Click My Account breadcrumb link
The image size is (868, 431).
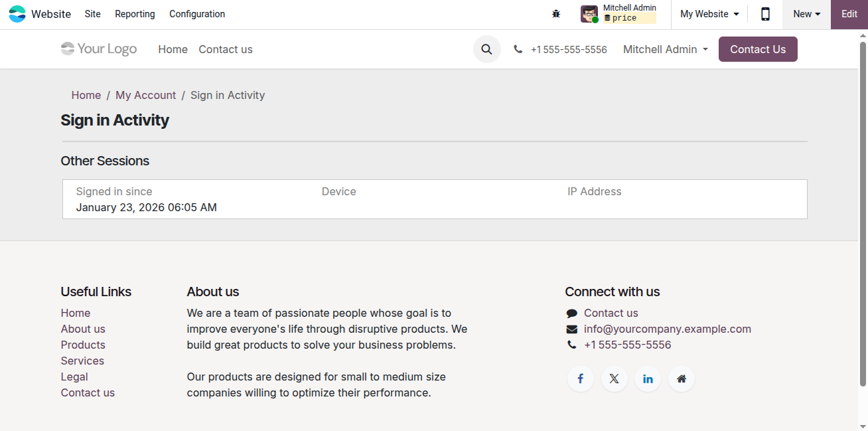coord(146,95)
